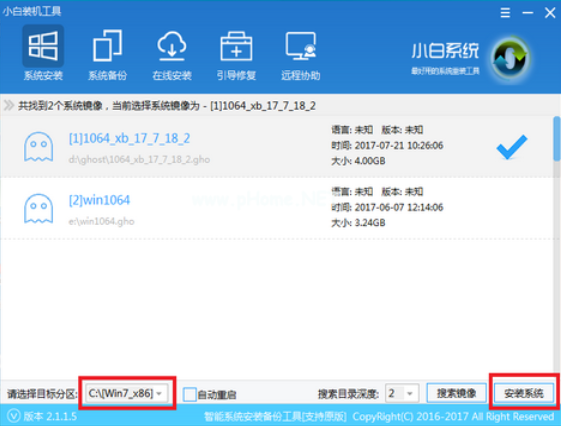Image resolution: width=561 pixels, height=426 pixels.
Task: Click the 搜索镜像 (search image) button
Action: [x=456, y=393]
